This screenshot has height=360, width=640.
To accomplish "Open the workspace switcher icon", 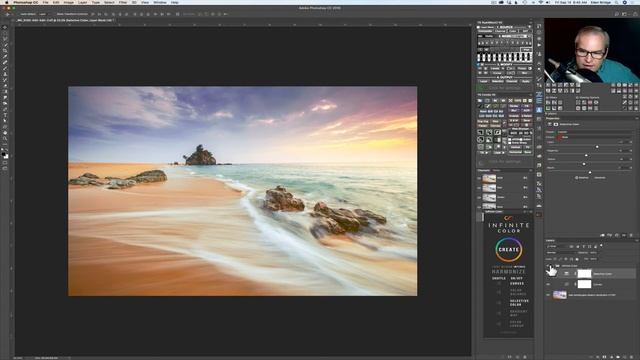I will [x=625, y=14].
